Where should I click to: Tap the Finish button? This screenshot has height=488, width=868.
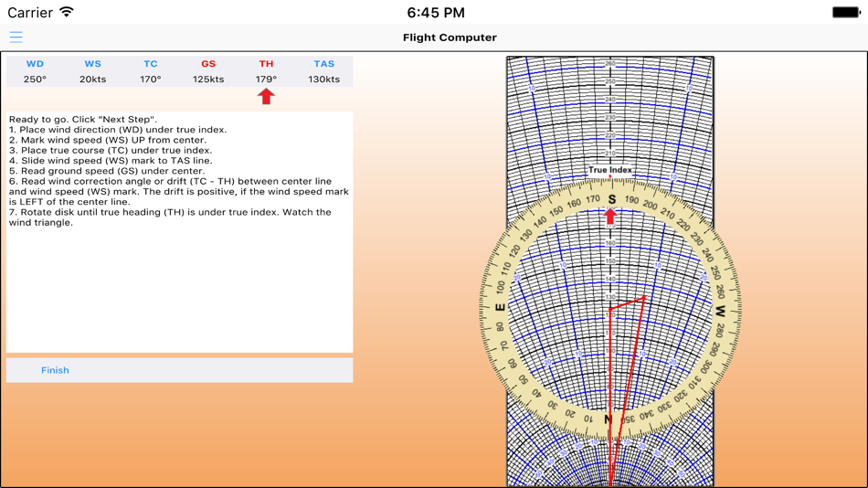click(55, 370)
